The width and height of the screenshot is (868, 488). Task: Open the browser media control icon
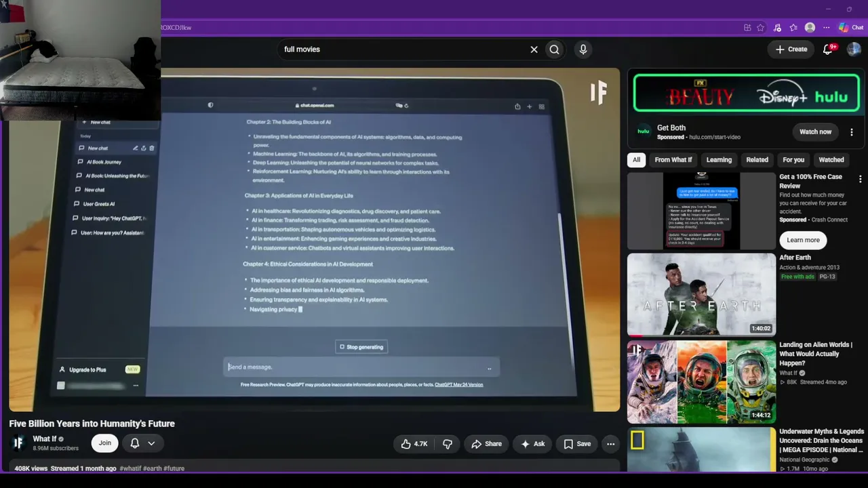coord(777,28)
